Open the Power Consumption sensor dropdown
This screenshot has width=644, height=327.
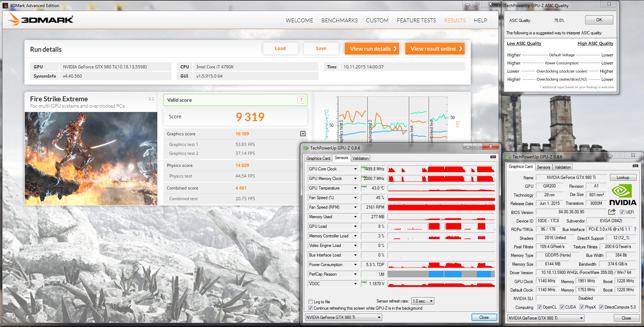(355, 265)
